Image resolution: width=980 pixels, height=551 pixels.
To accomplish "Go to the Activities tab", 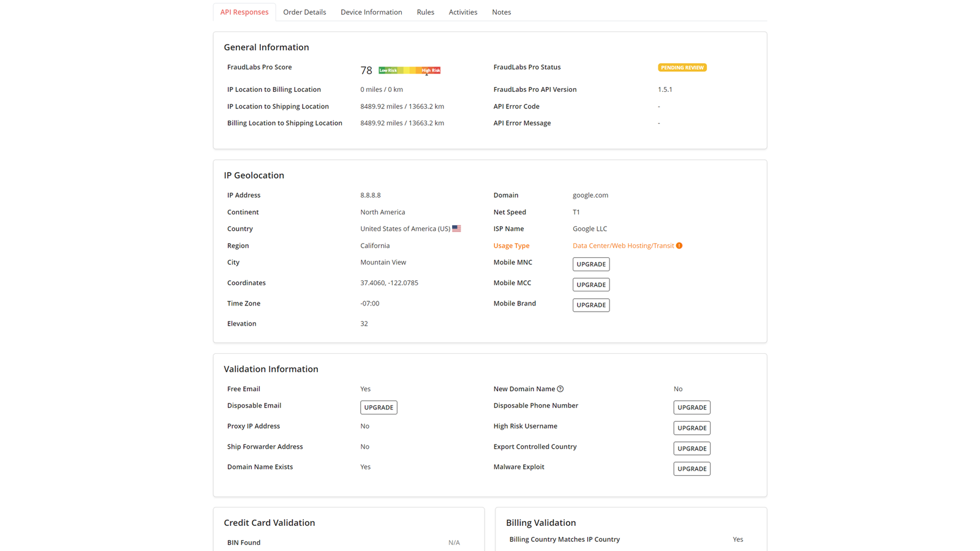I will coord(462,12).
